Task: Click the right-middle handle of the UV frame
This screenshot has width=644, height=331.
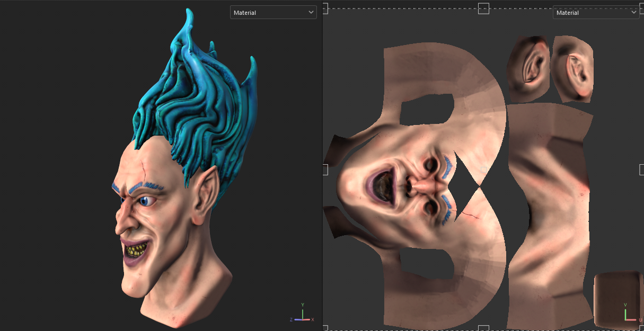Action: [641, 169]
